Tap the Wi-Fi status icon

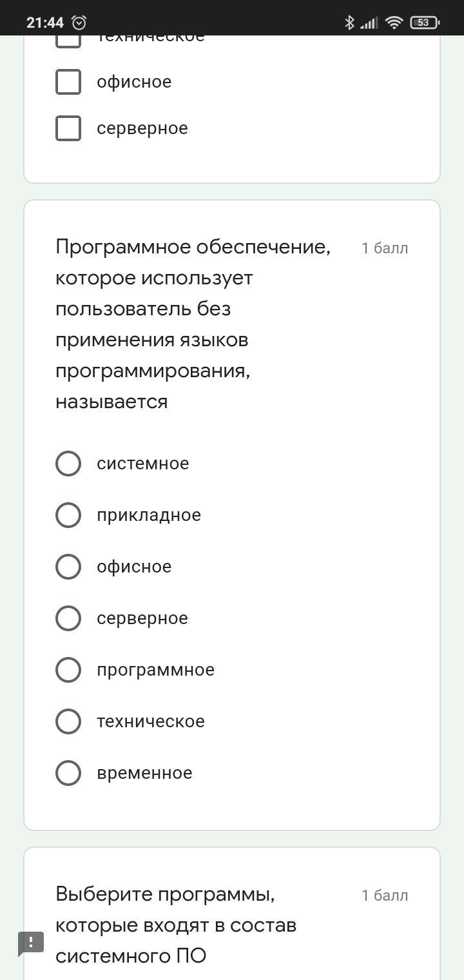(394, 23)
